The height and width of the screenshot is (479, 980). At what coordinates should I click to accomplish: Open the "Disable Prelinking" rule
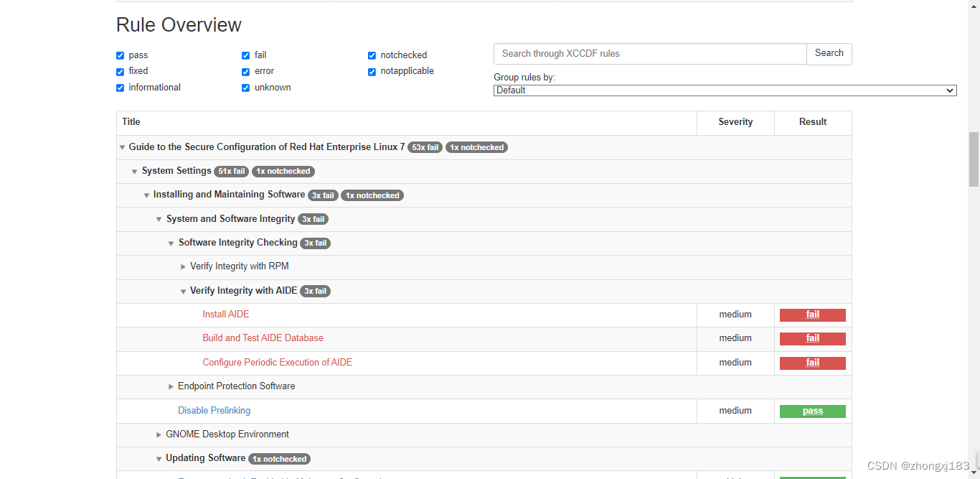tap(214, 410)
